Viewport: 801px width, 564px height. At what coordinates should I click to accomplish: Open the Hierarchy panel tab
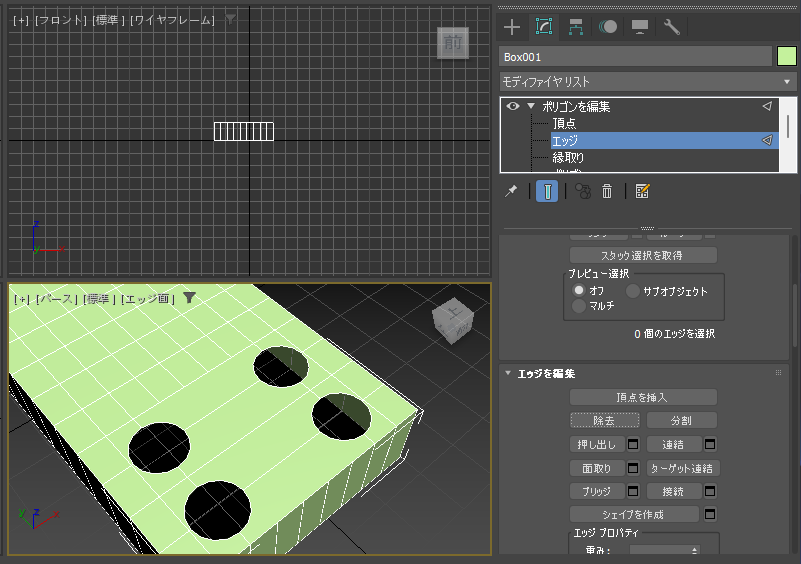(x=576, y=27)
